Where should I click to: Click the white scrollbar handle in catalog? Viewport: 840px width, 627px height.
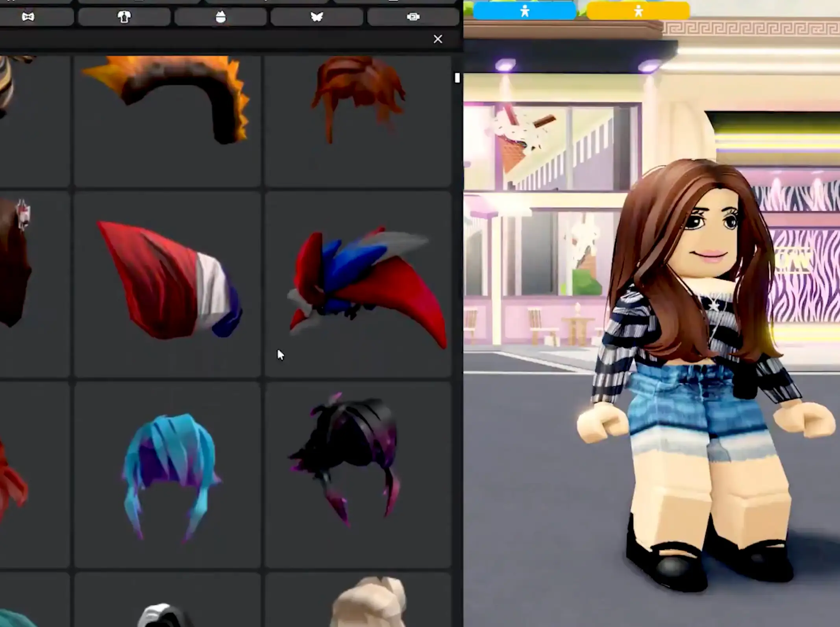(x=457, y=78)
